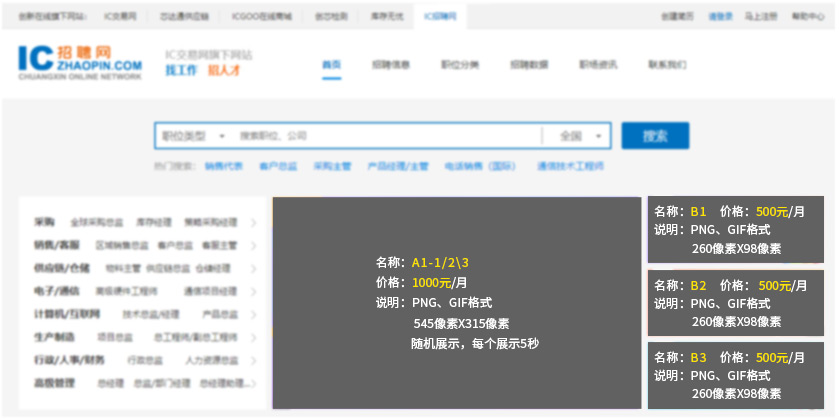Screen dimensions: 839x420
Task: Click hot search 采购主管
Action: (x=332, y=166)
